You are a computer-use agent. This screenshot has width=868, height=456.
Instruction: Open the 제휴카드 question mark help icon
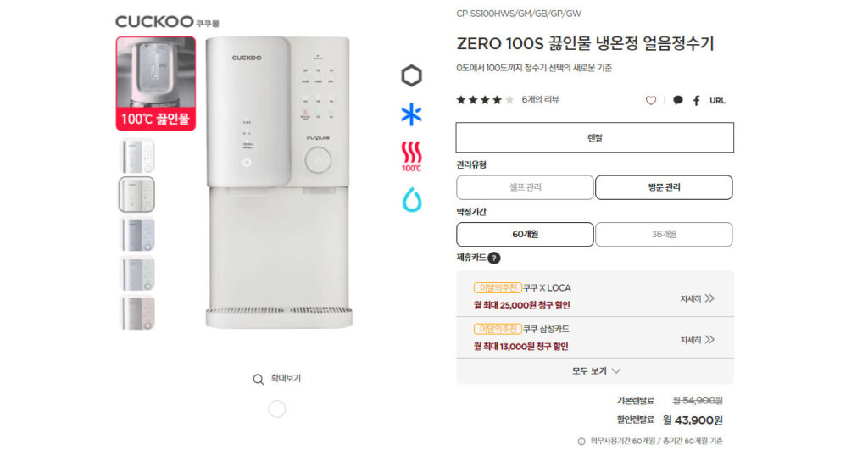pyautogui.click(x=494, y=258)
